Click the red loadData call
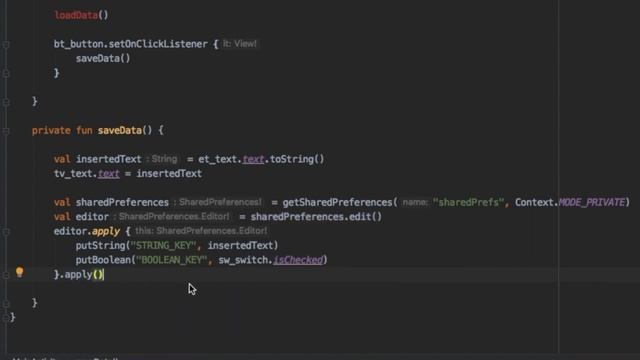This screenshot has width=640, height=360. click(x=76, y=16)
